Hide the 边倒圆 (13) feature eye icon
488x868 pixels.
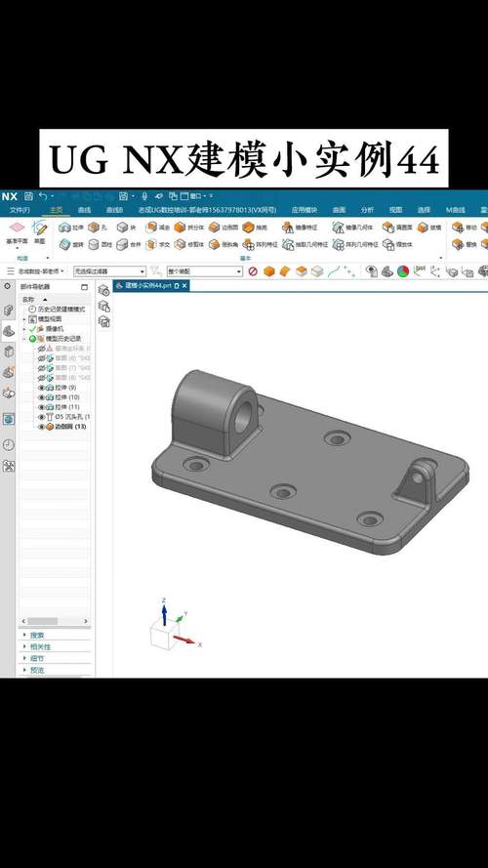click(42, 427)
